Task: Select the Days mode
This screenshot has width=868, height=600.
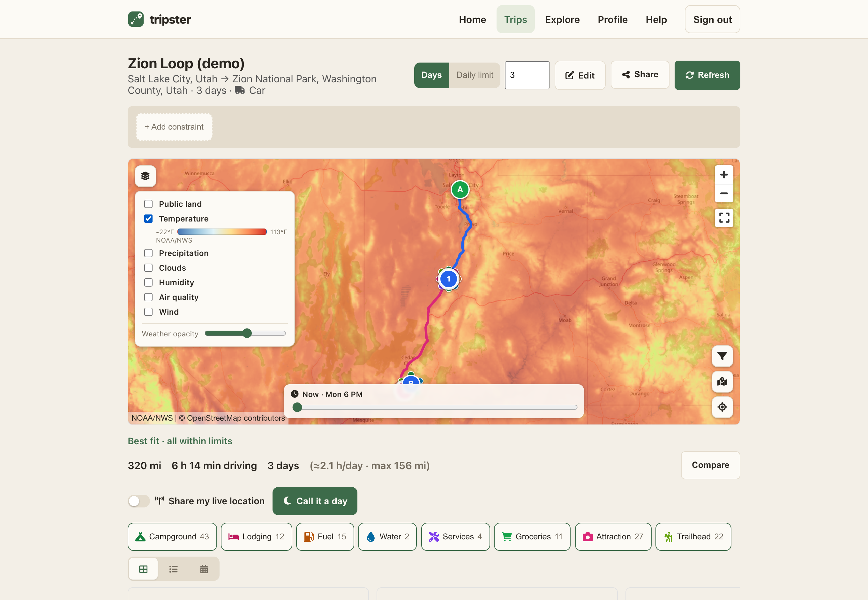Action: 431,75
